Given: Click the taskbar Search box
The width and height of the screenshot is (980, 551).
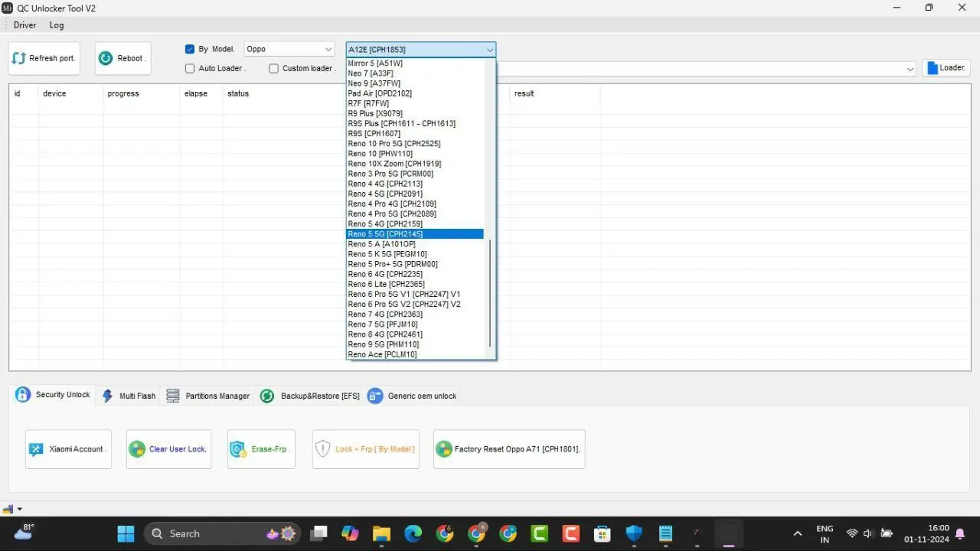Looking at the screenshot, I should pos(224,533).
